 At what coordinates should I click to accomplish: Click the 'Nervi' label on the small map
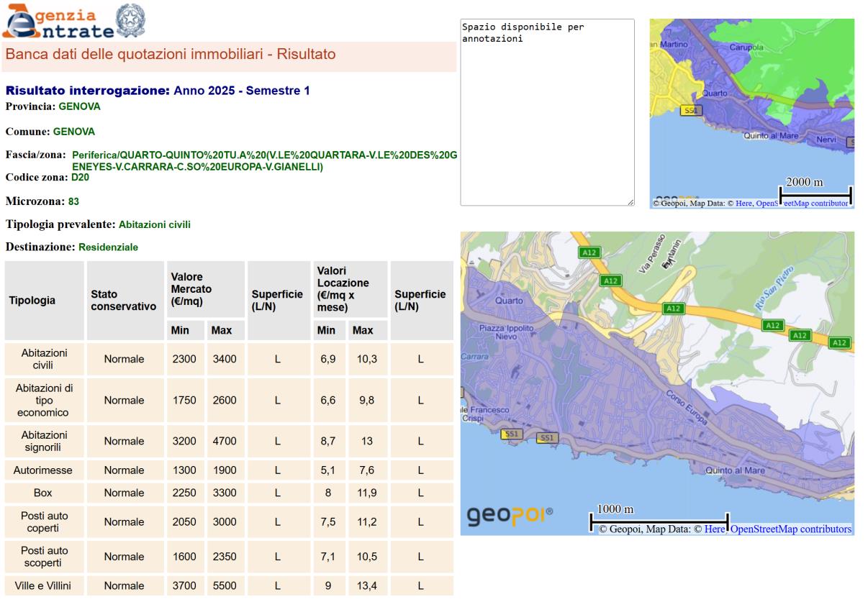click(826, 140)
